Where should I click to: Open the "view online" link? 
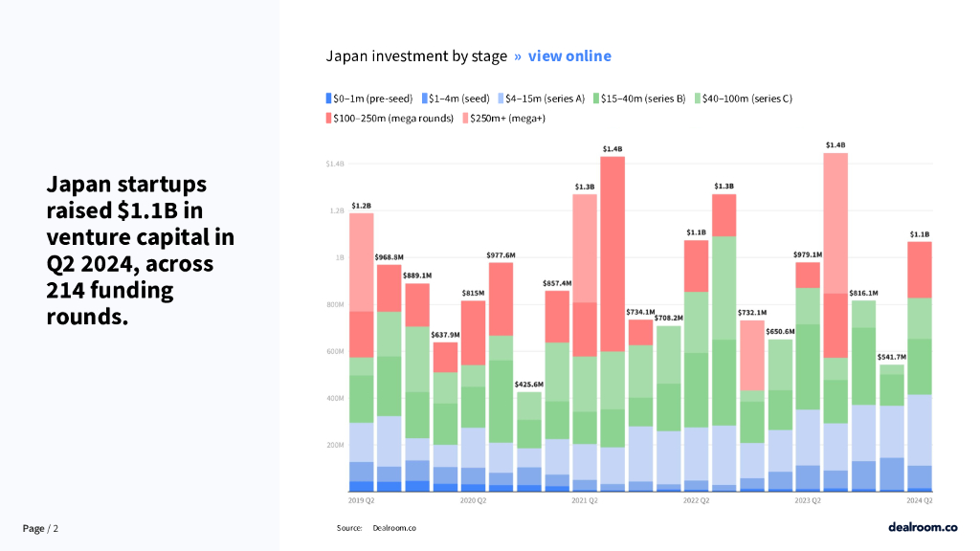(569, 55)
